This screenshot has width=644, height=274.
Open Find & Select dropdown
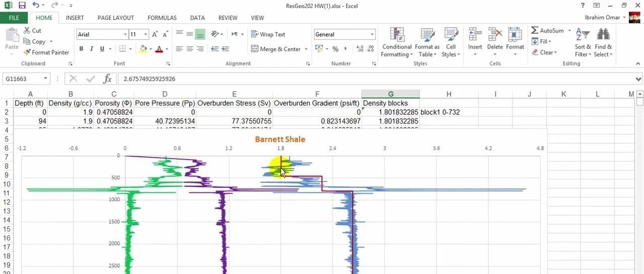tap(603, 42)
